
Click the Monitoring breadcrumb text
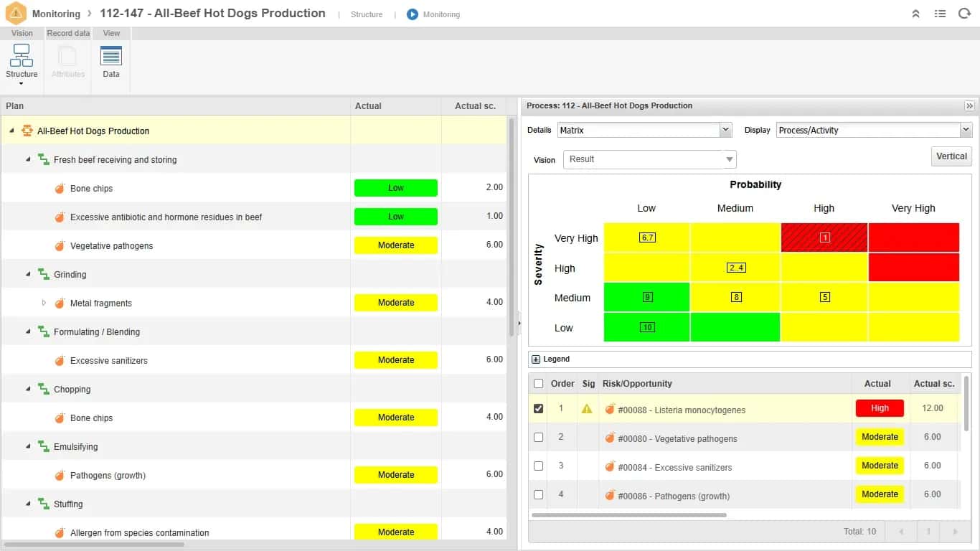56,14
